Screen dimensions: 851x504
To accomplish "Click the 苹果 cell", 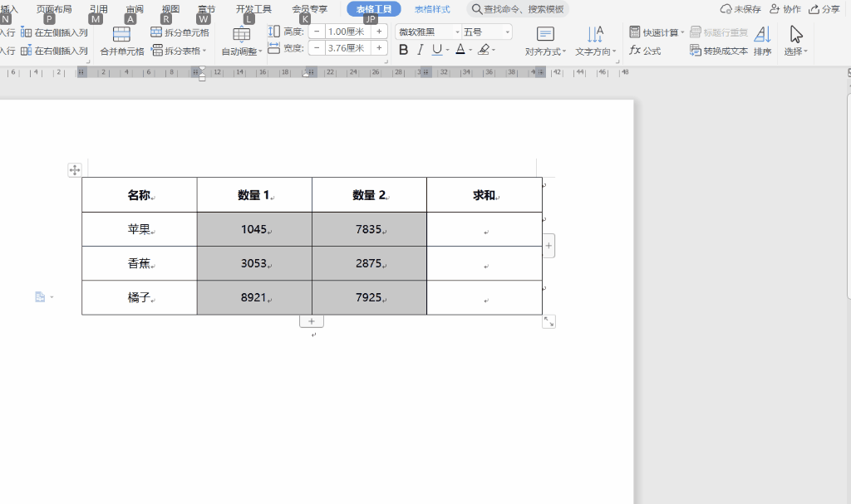I will coord(140,229).
